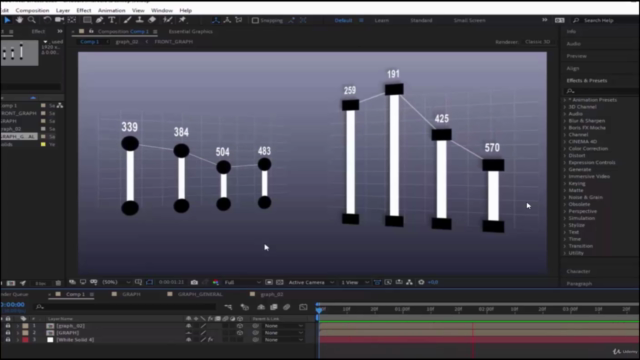This screenshot has width=640, height=360.
Task: Open the 1 View layout dropdown
Action: (355, 282)
